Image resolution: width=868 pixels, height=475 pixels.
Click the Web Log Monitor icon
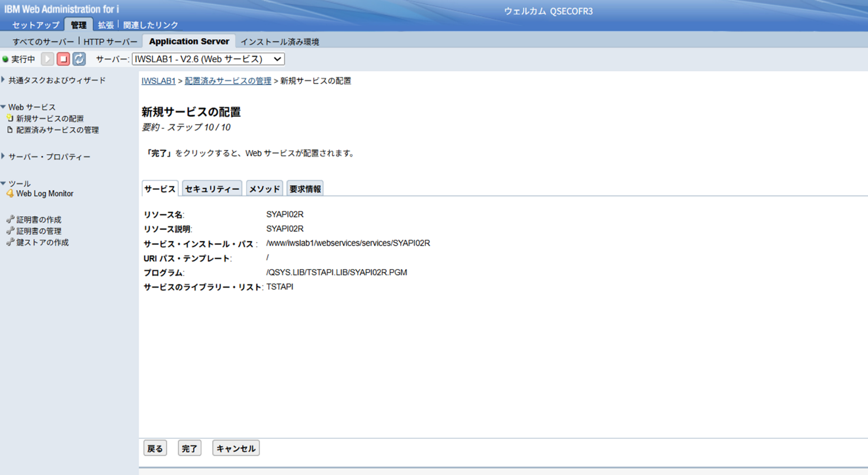coord(10,194)
